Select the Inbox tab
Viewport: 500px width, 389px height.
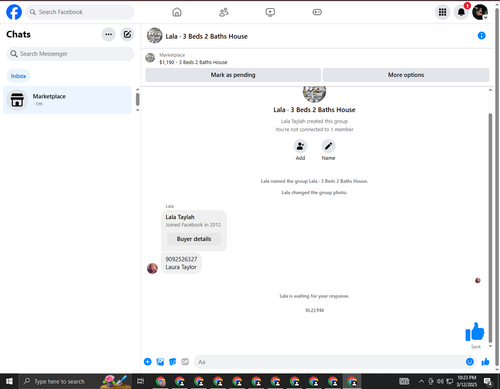point(18,76)
